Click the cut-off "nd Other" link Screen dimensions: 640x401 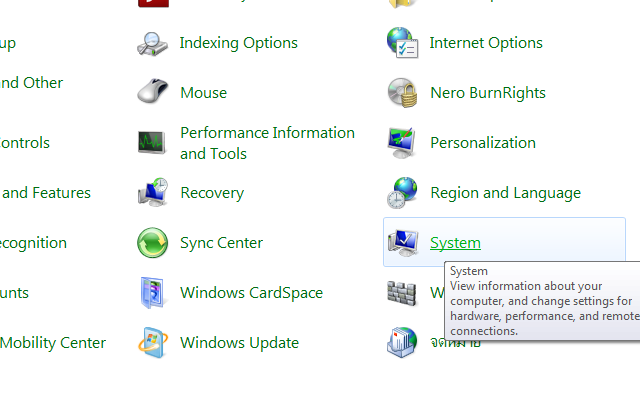pyautogui.click(x=31, y=83)
